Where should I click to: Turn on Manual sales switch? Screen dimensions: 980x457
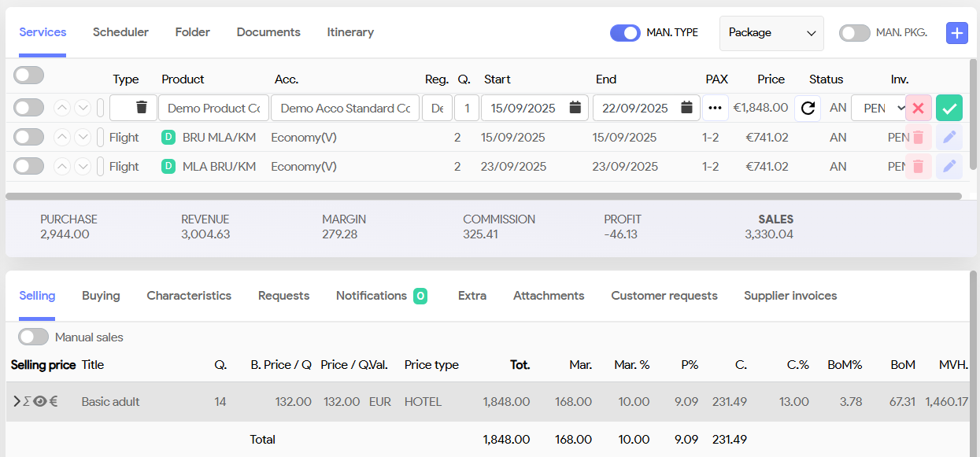(x=34, y=337)
